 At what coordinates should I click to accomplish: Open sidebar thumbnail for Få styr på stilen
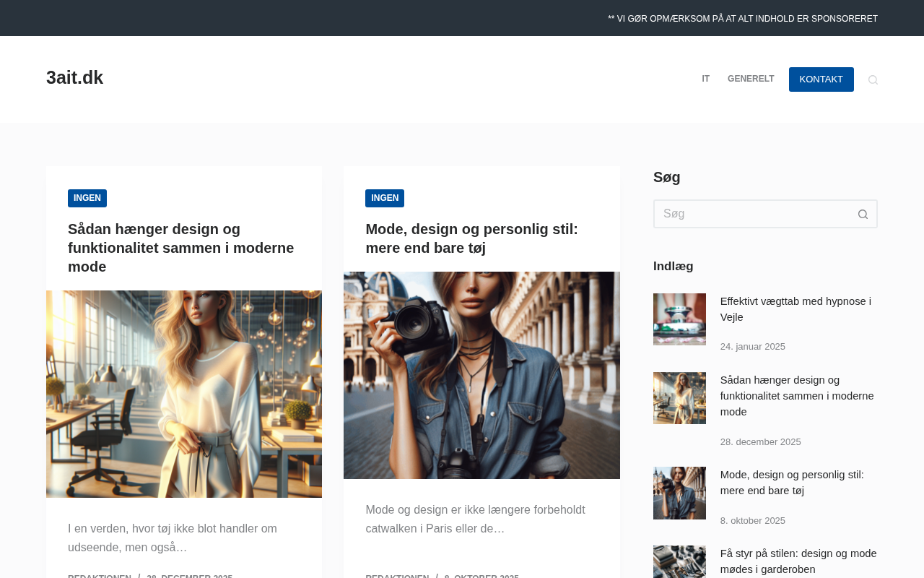click(x=679, y=562)
